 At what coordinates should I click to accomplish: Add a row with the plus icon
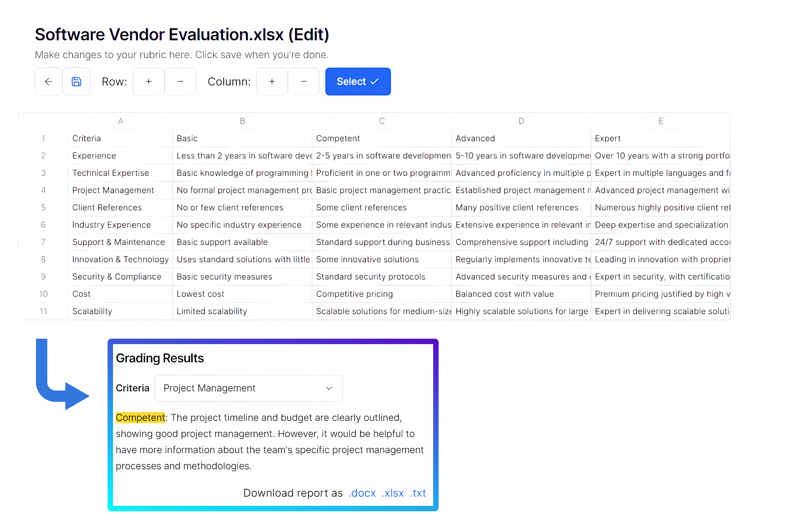point(149,82)
